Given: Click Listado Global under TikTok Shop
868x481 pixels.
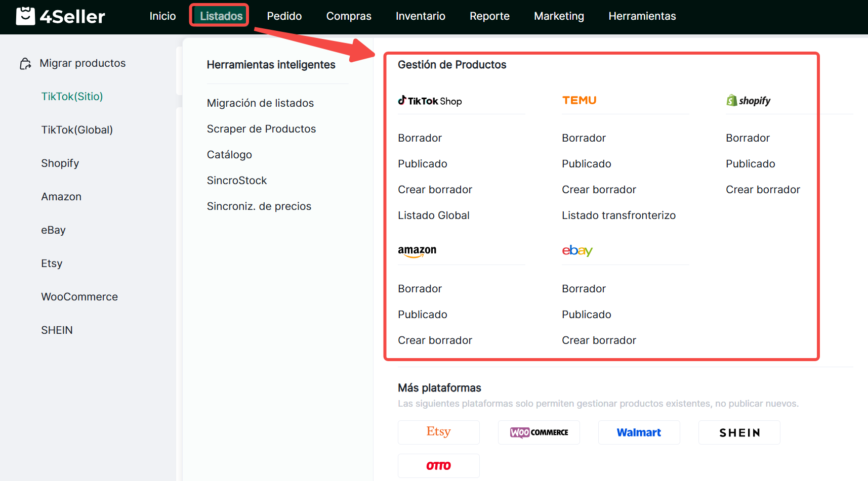Looking at the screenshot, I should coord(433,215).
